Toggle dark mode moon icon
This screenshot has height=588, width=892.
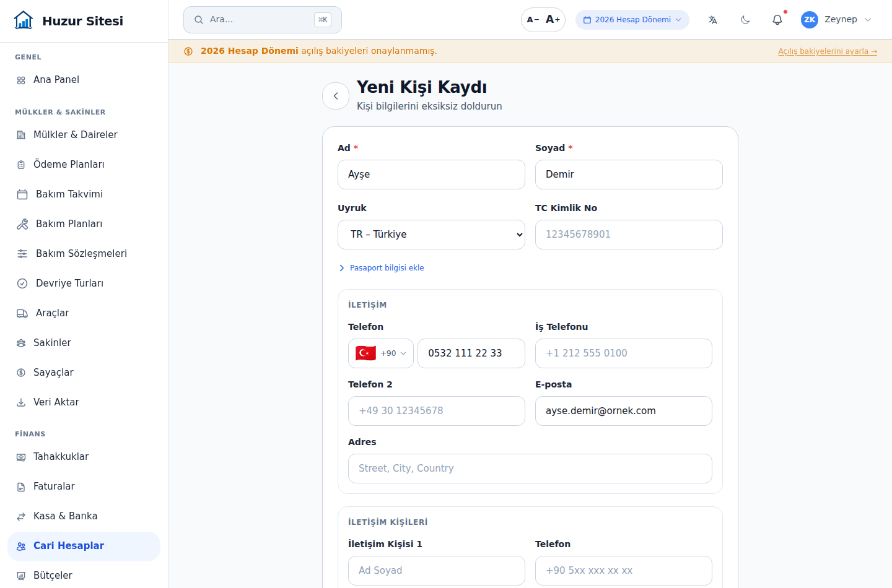(745, 20)
